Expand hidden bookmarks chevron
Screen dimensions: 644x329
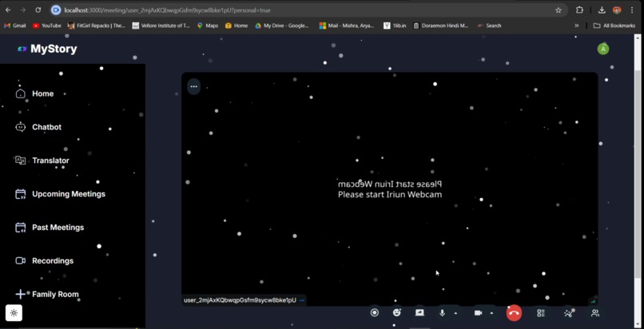pos(577,26)
